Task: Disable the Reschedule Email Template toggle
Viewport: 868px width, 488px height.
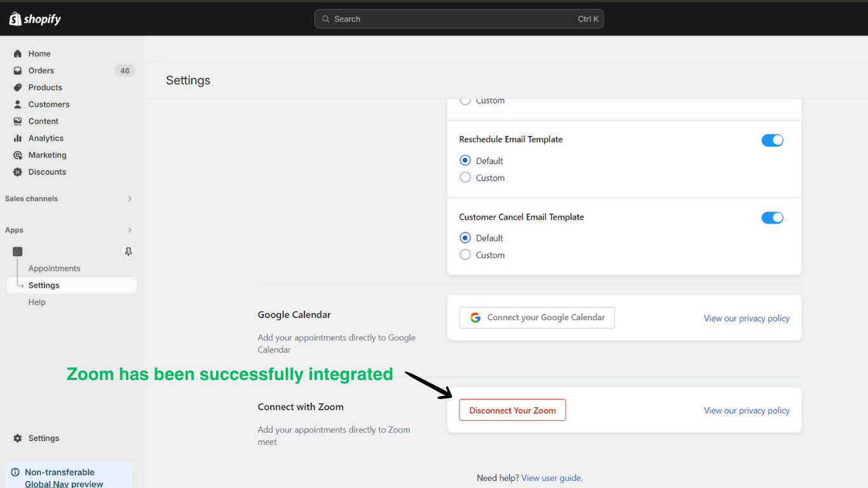Action: (x=772, y=140)
